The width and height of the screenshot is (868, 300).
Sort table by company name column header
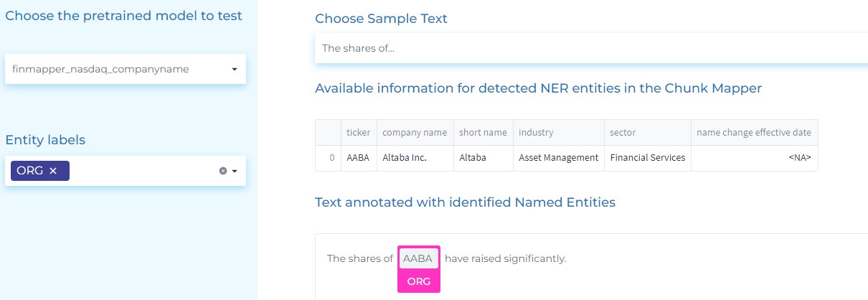(x=415, y=133)
